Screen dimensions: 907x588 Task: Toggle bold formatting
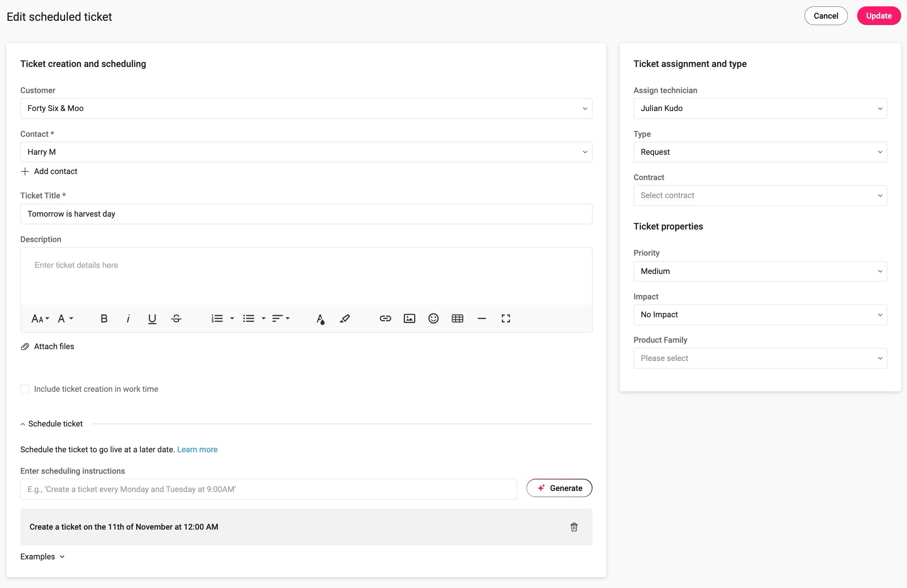pos(104,319)
